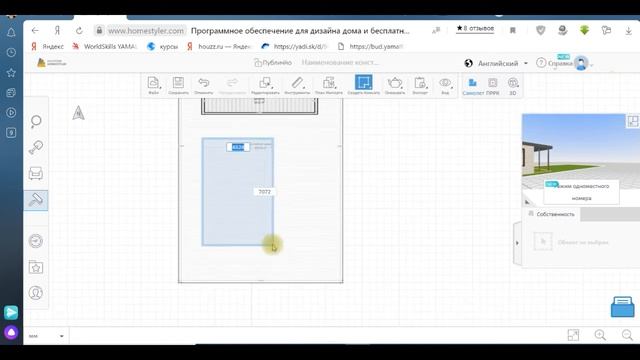640x360 pixels.
Task: Open the Tools ruler icon
Action: click(297, 85)
